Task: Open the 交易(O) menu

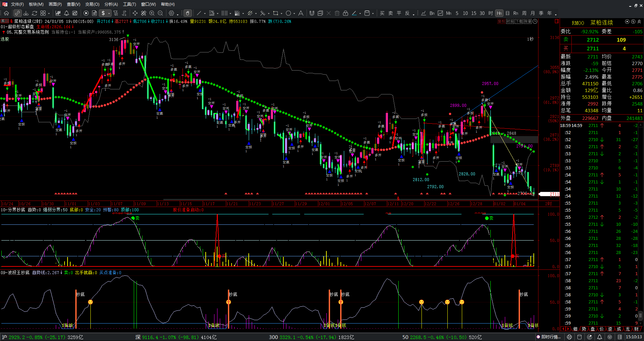Action: [x=92, y=4]
